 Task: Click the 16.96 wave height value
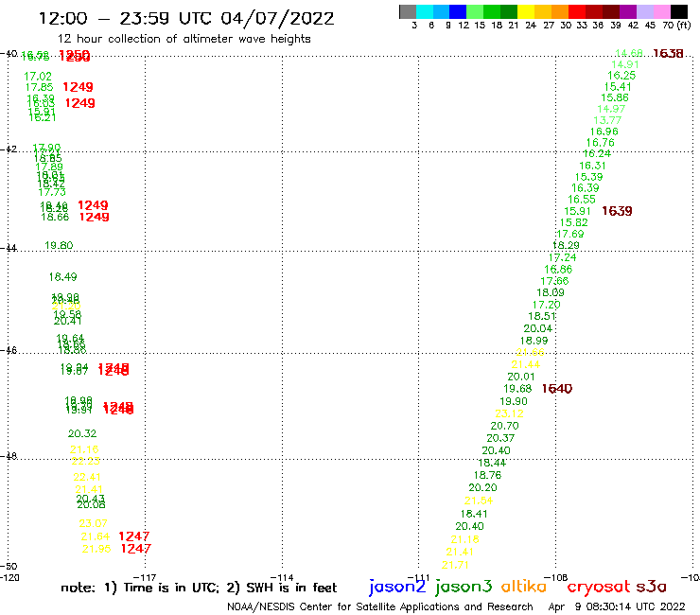[604, 132]
